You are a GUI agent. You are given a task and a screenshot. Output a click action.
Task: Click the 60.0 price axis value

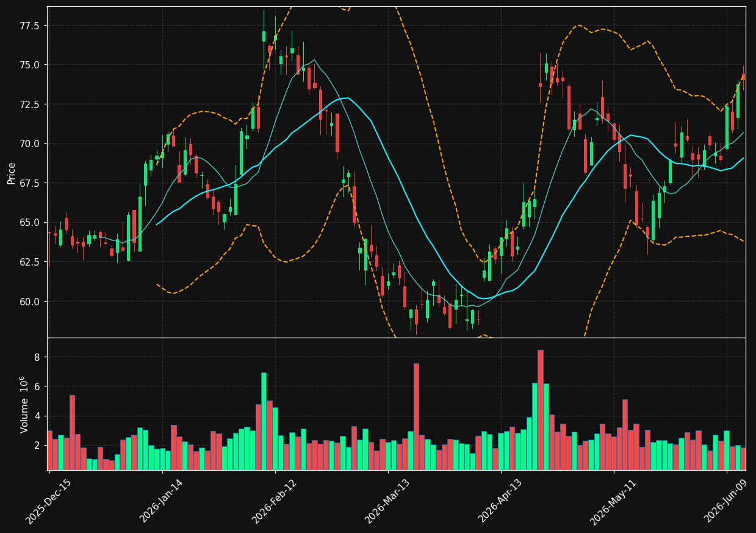[30, 301]
